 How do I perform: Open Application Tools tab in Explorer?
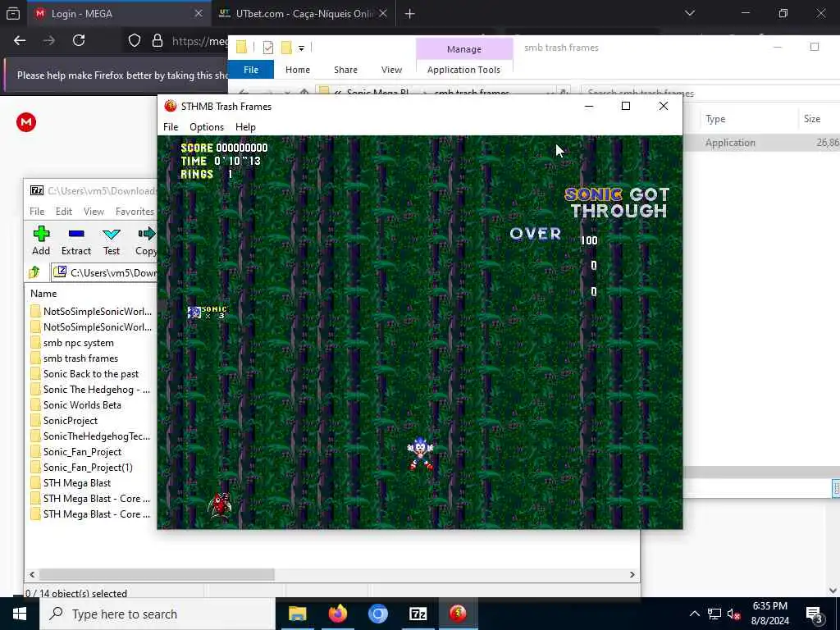tap(464, 70)
